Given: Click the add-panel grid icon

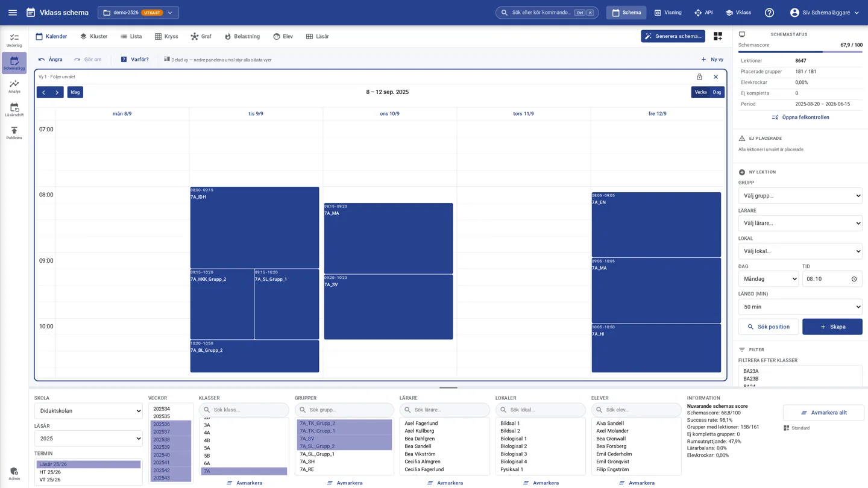Looking at the screenshot, I should coord(717,36).
